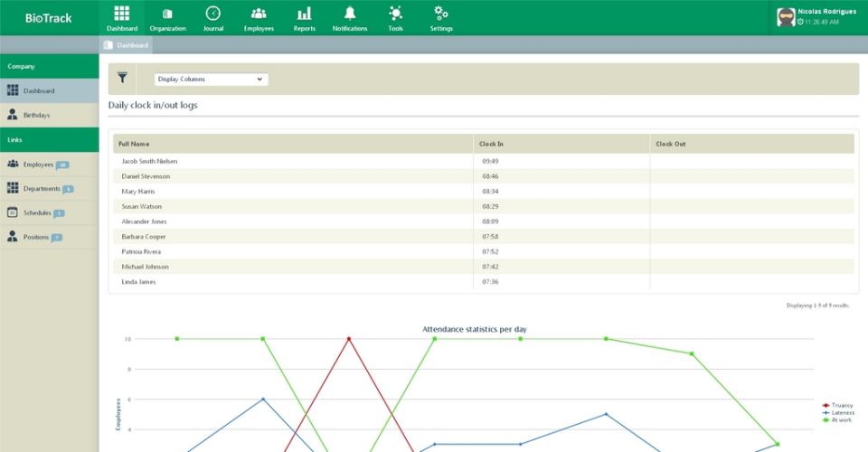The image size is (868, 452).
Task: Click the Links sidebar section header
Action: [x=49, y=140]
